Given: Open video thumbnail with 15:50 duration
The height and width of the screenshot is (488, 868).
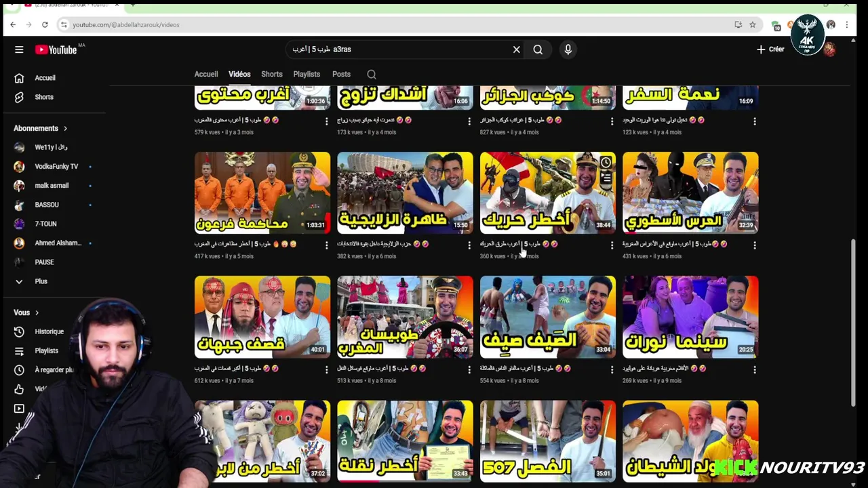Looking at the screenshot, I should 405,193.
